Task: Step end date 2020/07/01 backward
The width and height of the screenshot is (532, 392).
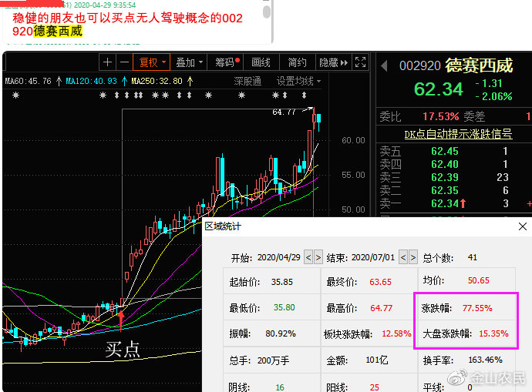Action: (403, 258)
